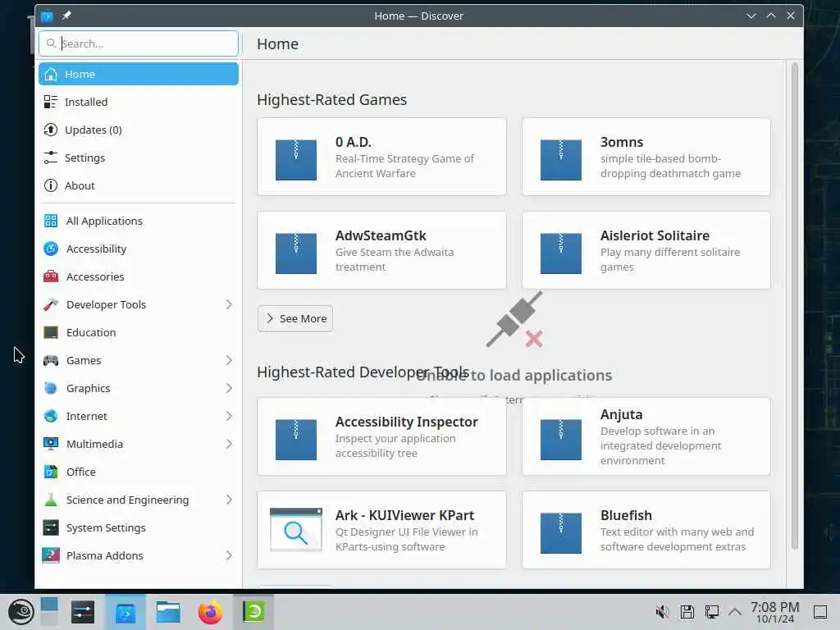Click the Science and Engineering flask icon
The height and width of the screenshot is (630, 840).
(x=51, y=500)
